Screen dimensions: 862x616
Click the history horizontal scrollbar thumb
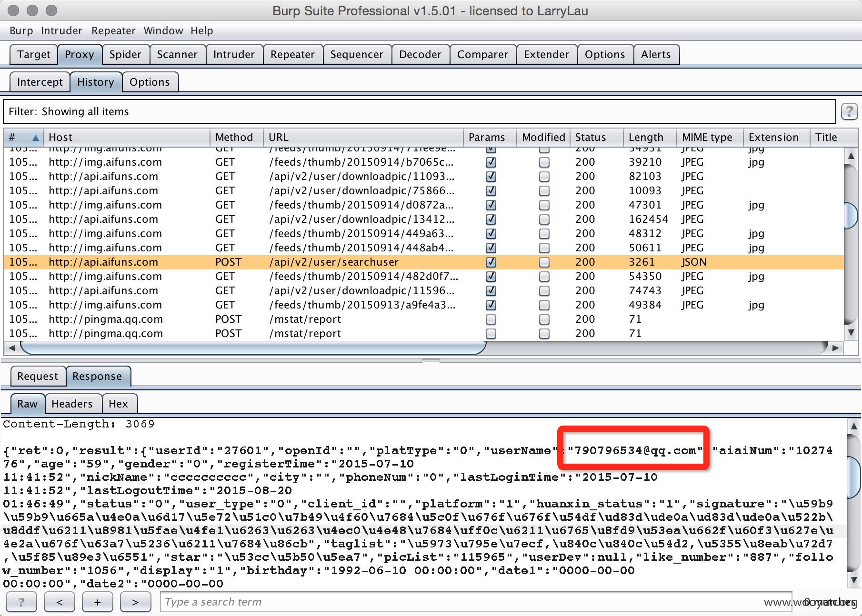pos(253,348)
